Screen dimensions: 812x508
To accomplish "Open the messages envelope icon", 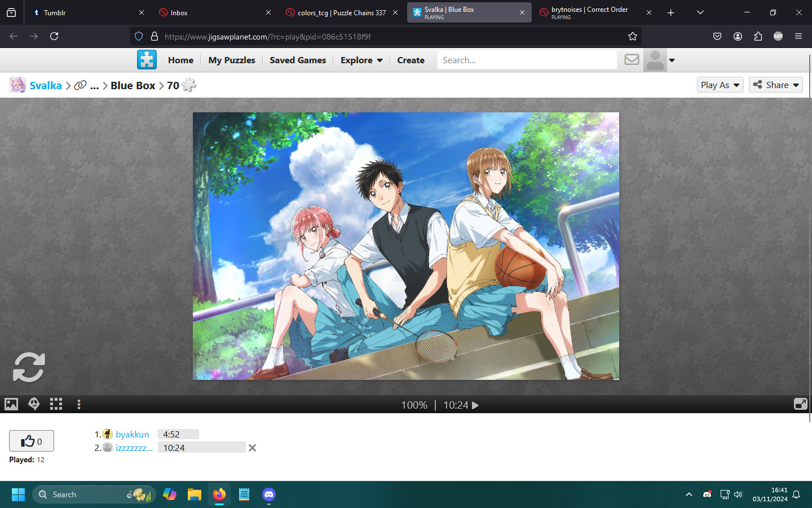I will coord(632,60).
